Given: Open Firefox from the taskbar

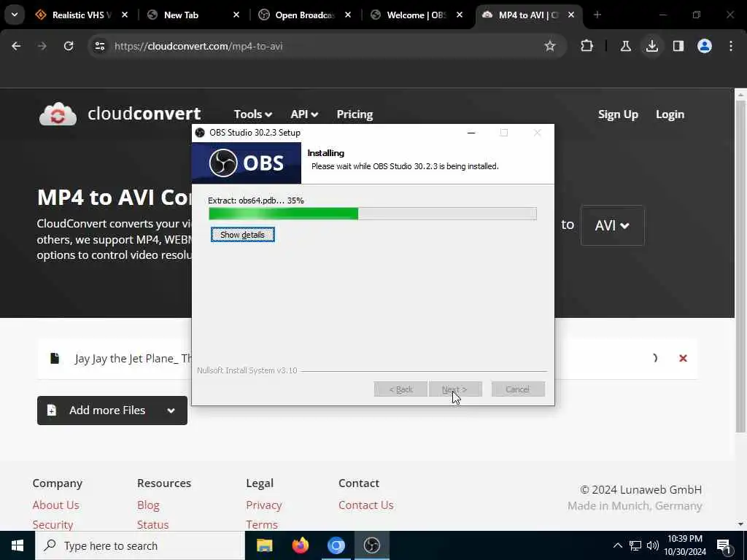Looking at the screenshot, I should (x=300, y=545).
